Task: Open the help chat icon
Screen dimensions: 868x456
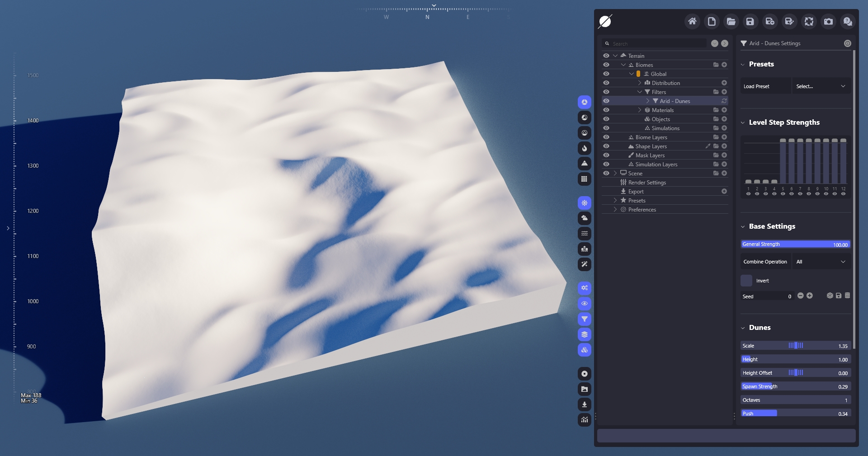Action: 848,21
